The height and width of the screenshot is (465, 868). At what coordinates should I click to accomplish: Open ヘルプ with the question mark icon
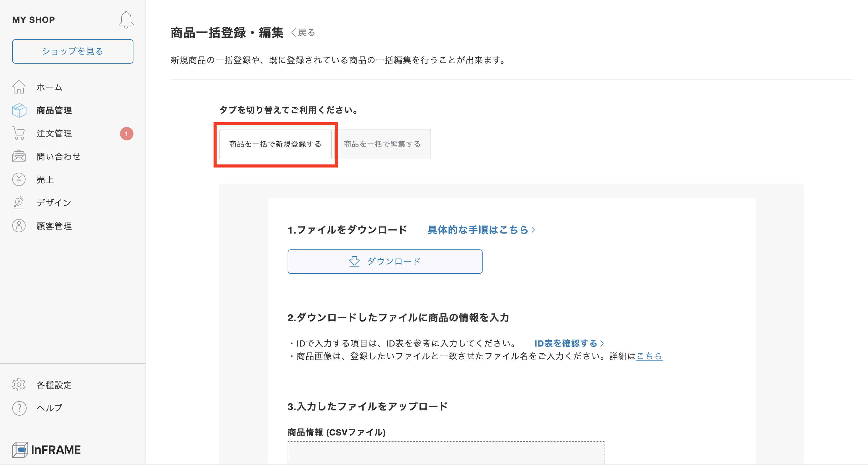(x=19, y=408)
